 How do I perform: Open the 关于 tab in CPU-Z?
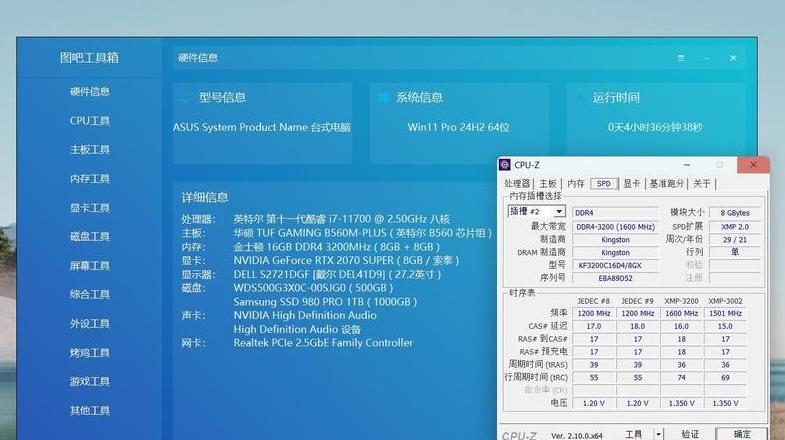[701, 184]
